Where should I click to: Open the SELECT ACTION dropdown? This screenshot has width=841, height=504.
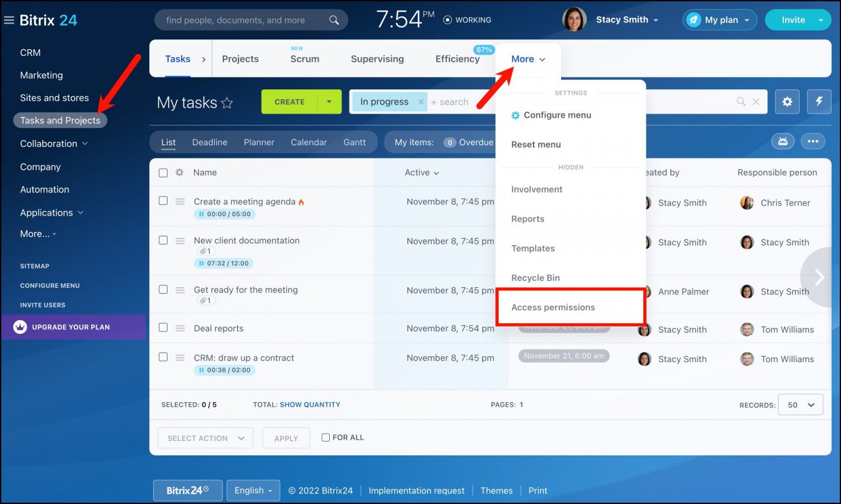pos(205,438)
